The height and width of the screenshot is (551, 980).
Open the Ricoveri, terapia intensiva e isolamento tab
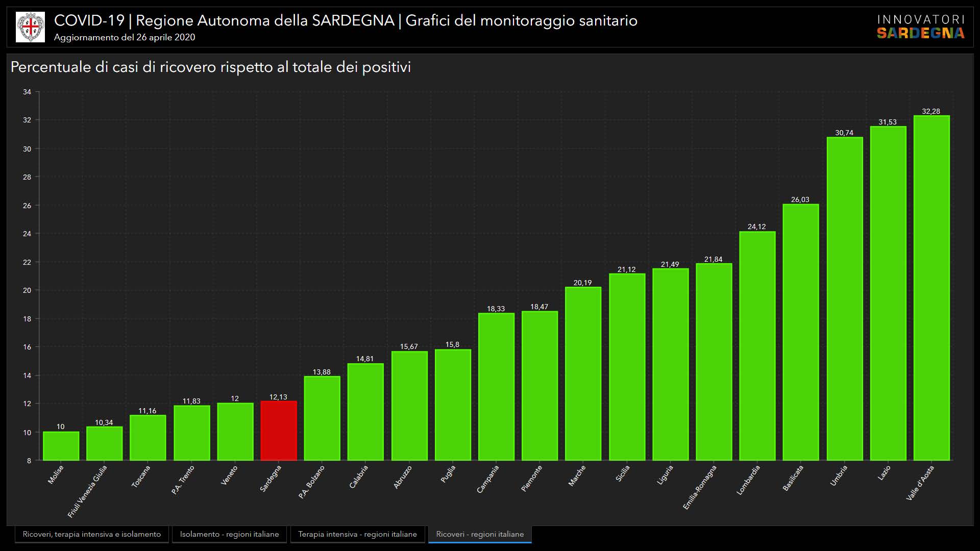(x=91, y=534)
